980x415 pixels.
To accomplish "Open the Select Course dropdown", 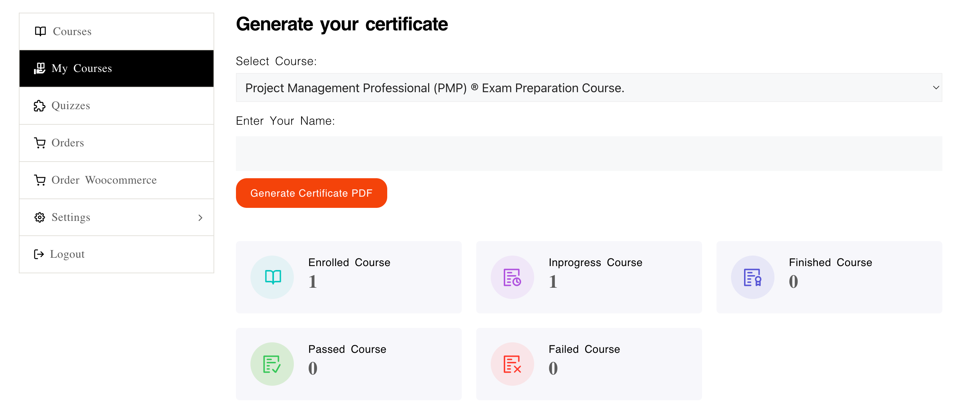I will click(588, 88).
